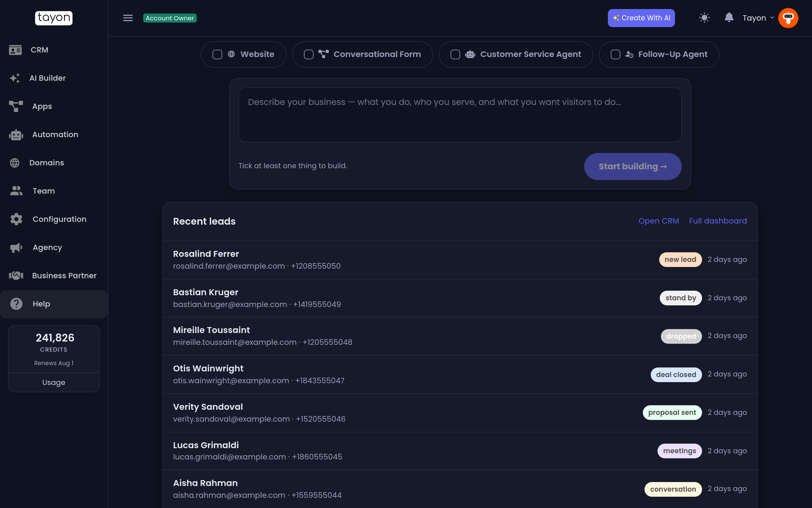Screen dimensions: 812x508
Task: Select the Mireille Toussaint lead
Action: [460, 336]
